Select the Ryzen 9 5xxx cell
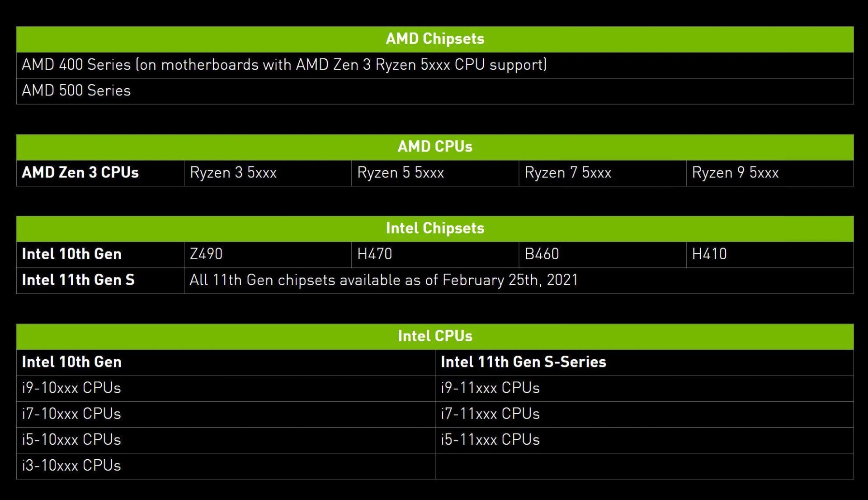 click(x=735, y=173)
